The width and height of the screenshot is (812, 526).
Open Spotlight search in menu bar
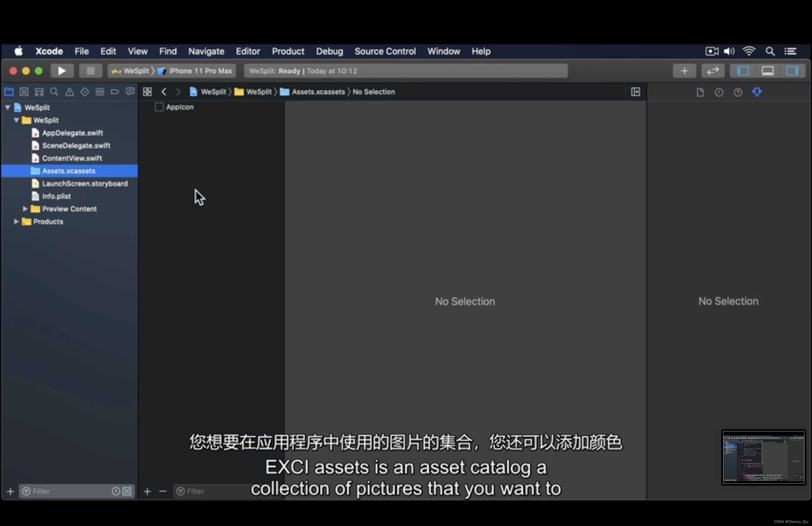coord(770,51)
